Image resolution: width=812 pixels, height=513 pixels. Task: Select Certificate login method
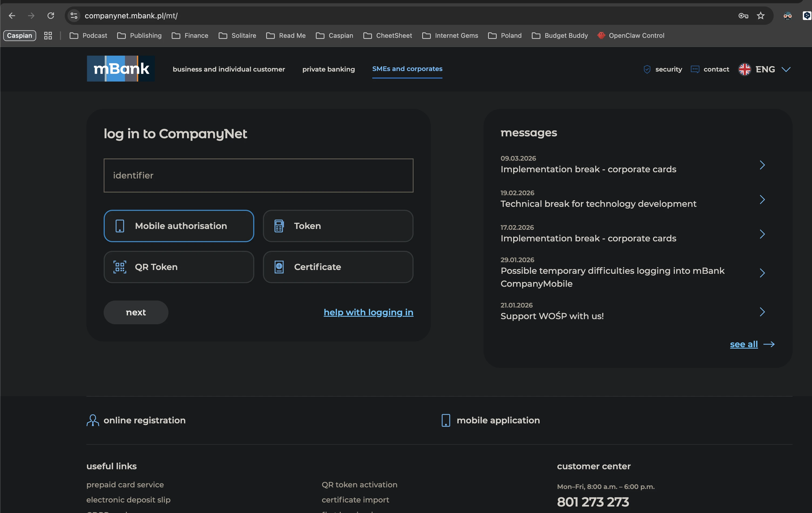click(x=338, y=267)
